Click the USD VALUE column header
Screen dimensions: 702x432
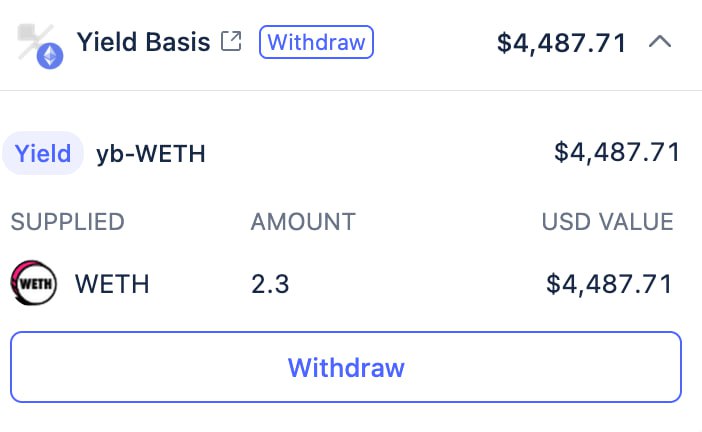[607, 221]
